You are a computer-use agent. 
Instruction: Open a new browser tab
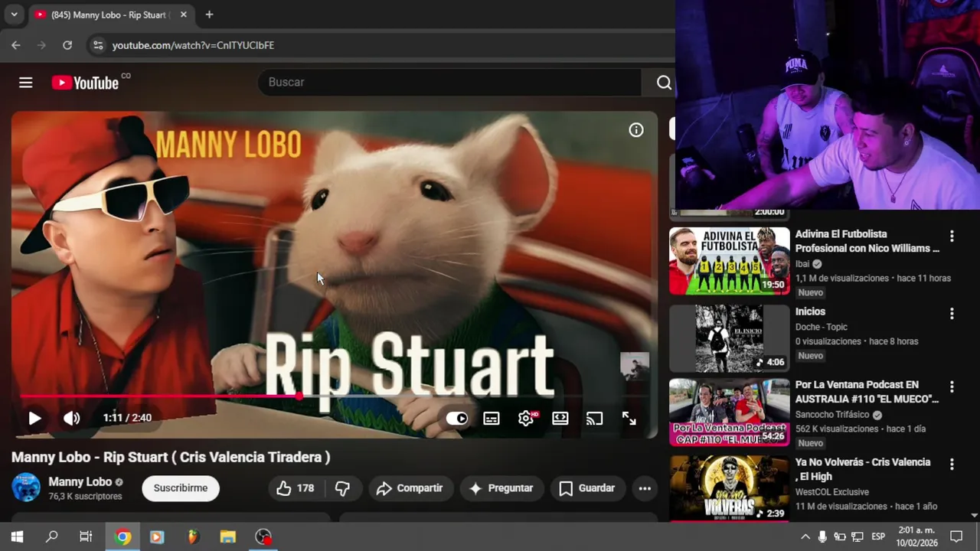pos(209,15)
